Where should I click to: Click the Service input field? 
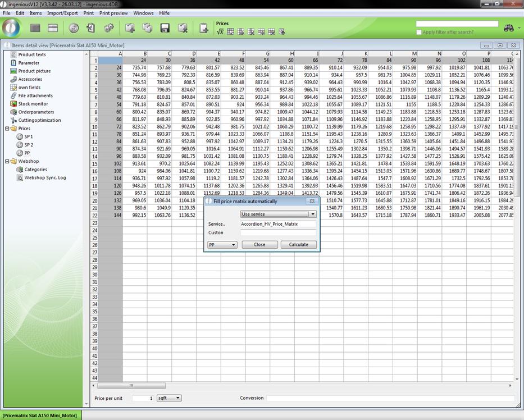pos(278,224)
